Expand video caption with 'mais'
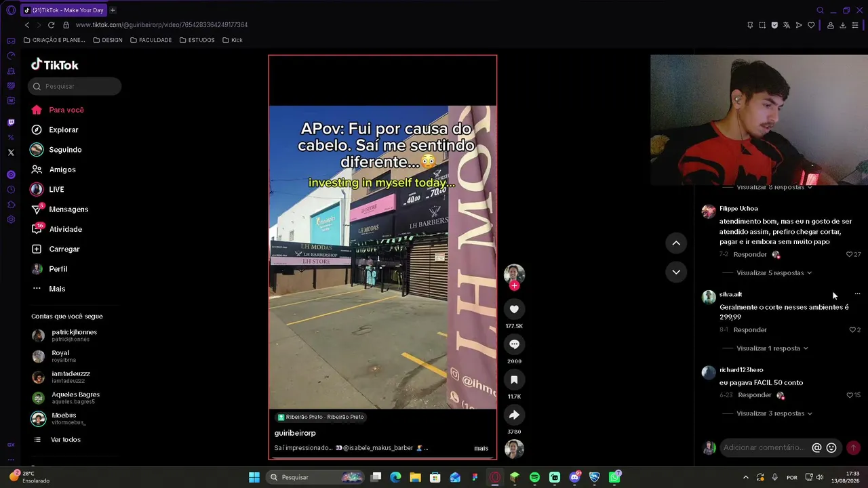 481,448
